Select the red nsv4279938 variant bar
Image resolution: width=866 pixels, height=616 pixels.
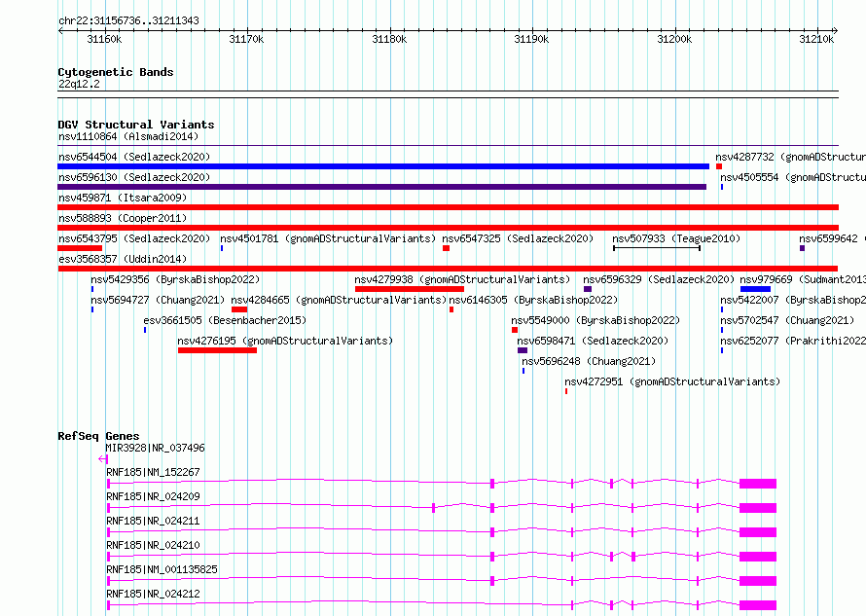[x=410, y=289]
